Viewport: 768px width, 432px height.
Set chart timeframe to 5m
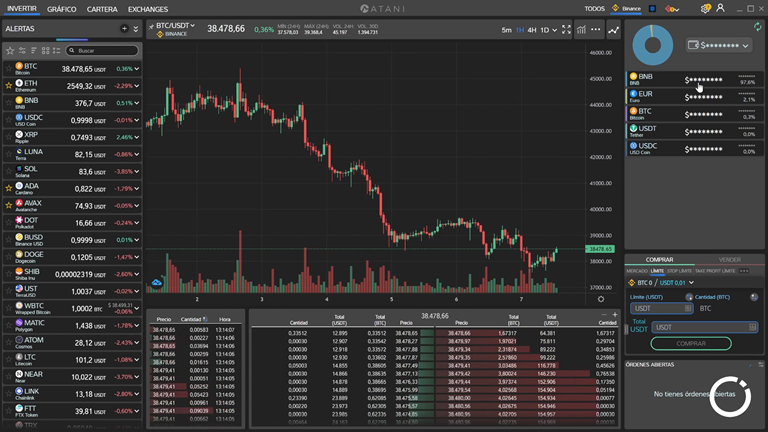506,30
